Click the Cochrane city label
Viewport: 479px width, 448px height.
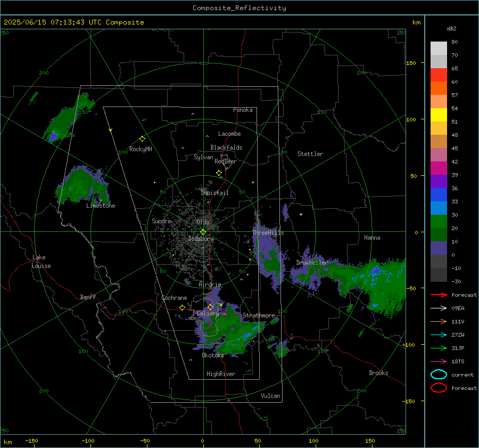[174, 298]
